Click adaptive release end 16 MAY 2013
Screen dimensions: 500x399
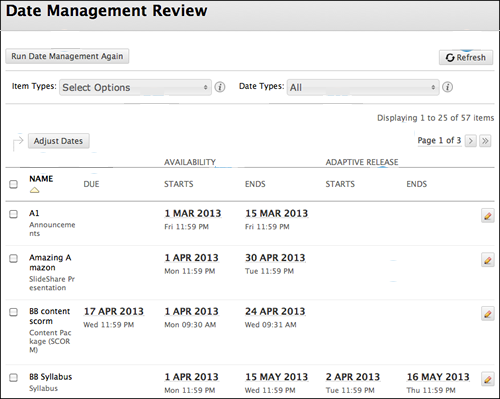(438, 377)
